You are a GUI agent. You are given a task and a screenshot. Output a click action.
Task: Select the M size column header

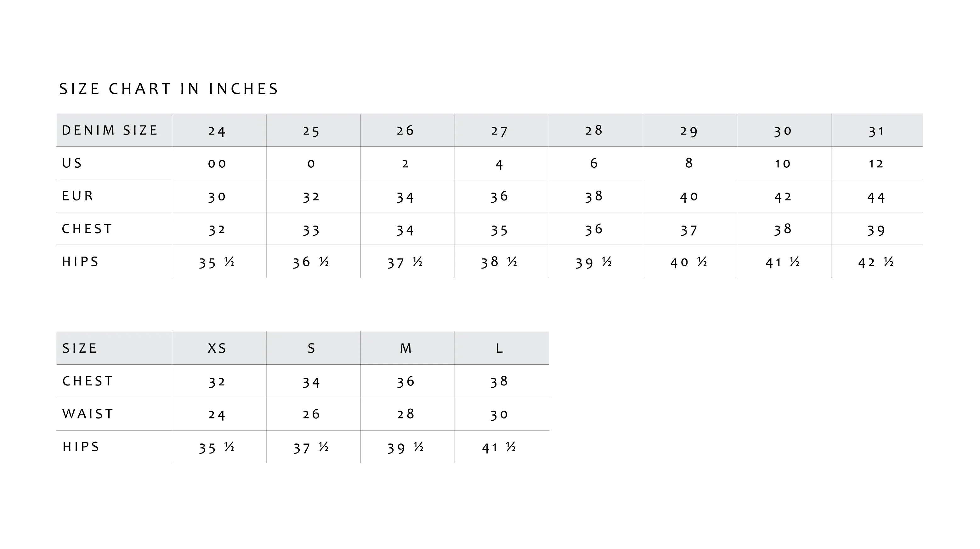(x=407, y=348)
